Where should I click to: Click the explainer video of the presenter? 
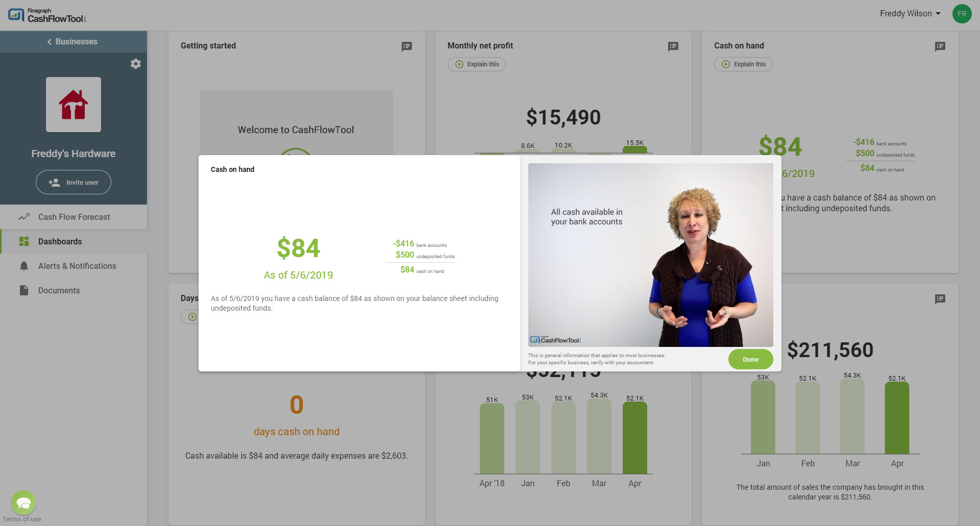650,255
